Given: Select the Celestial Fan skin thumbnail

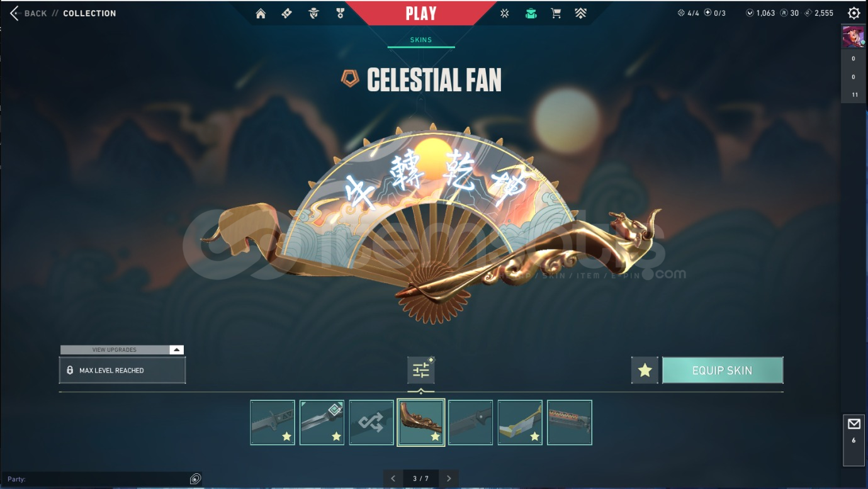Looking at the screenshot, I should click(x=421, y=422).
